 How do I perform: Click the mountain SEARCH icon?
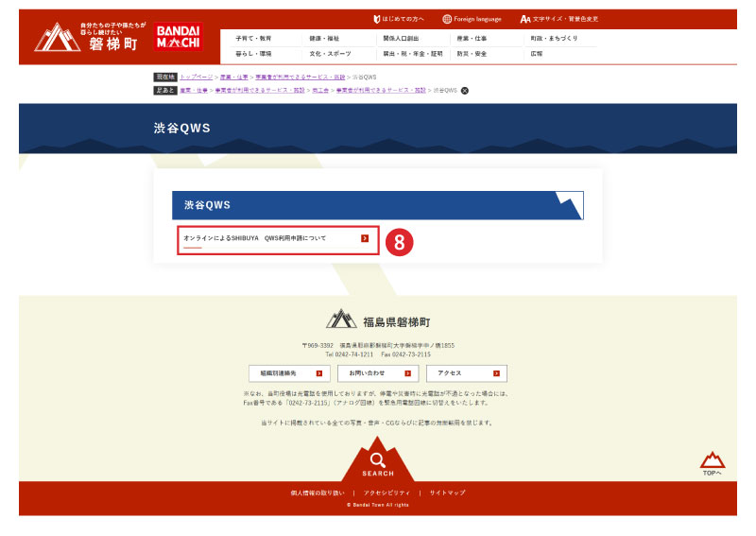click(x=377, y=463)
